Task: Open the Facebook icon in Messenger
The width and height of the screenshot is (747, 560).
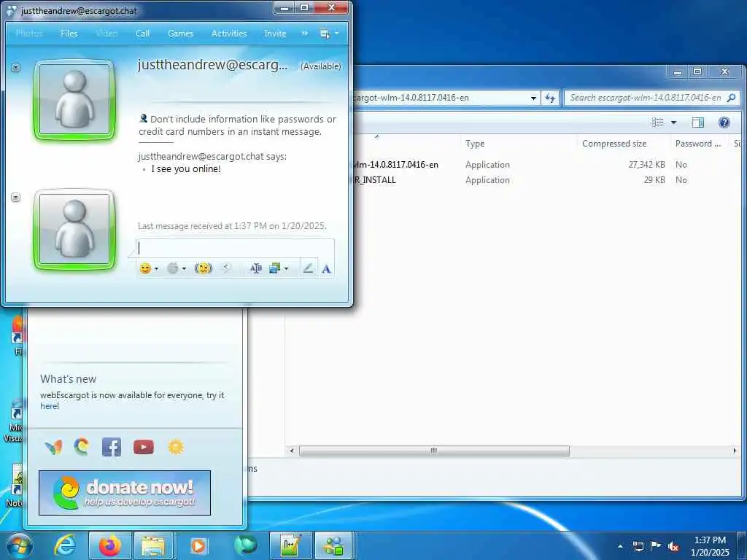Action: click(x=112, y=447)
